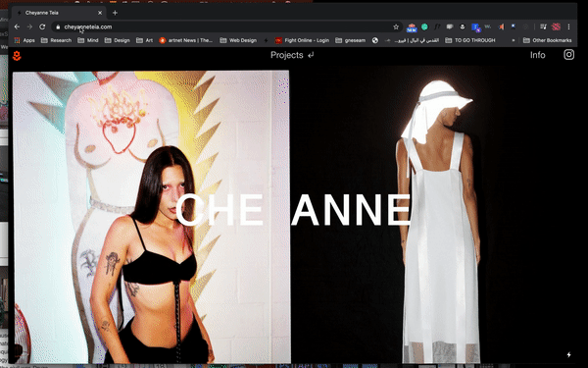Click the address bar URL

pos(88,26)
